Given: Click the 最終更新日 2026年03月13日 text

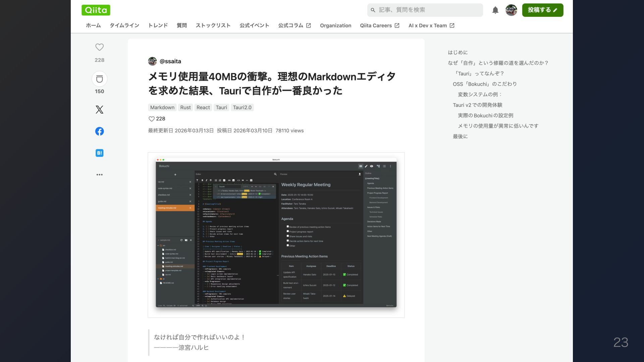Looking at the screenshot, I should pos(181,131).
